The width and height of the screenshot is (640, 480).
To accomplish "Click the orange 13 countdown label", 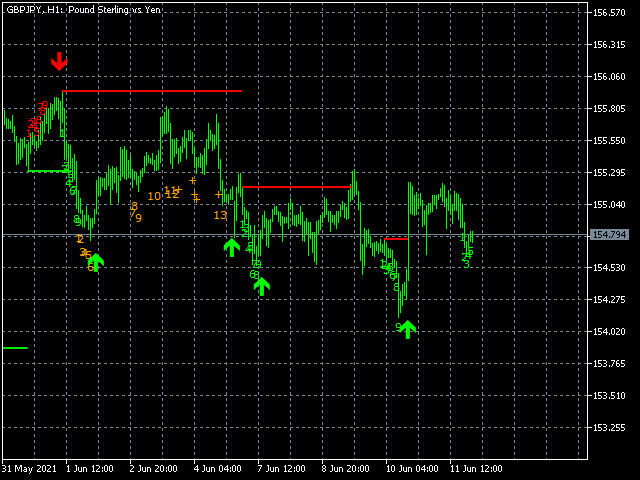I will click(220, 215).
